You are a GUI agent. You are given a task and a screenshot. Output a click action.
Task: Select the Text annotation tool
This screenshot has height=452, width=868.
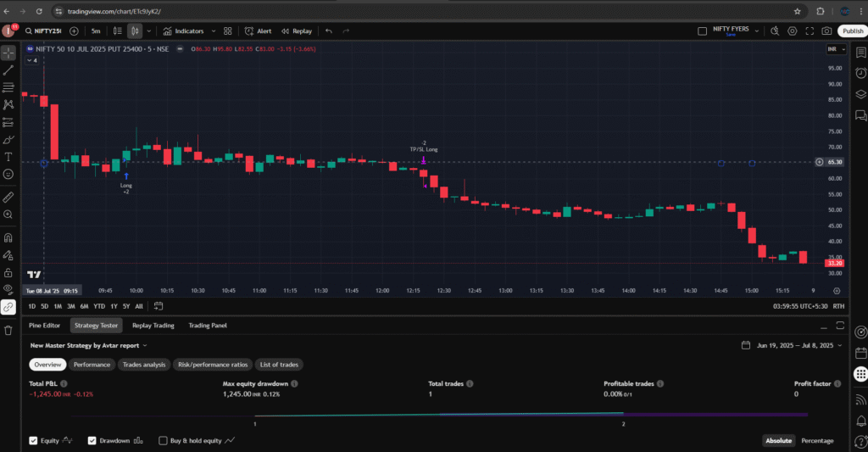(x=8, y=157)
